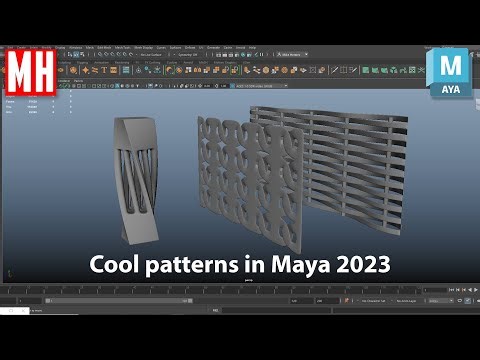Image resolution: width=480 pixels, height=360 pixels.
Task: Select by hierarchy mode icon
Action: [x=70, y=54]
